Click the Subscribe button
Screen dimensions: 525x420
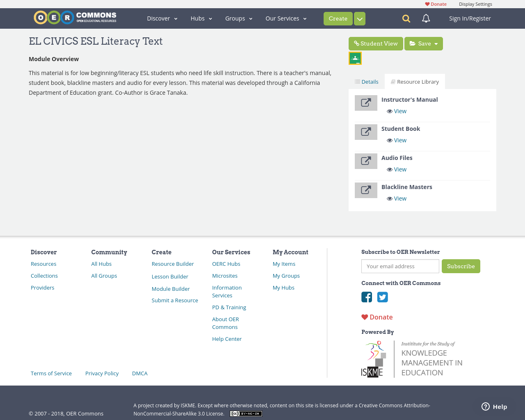(x=461, y=266)
